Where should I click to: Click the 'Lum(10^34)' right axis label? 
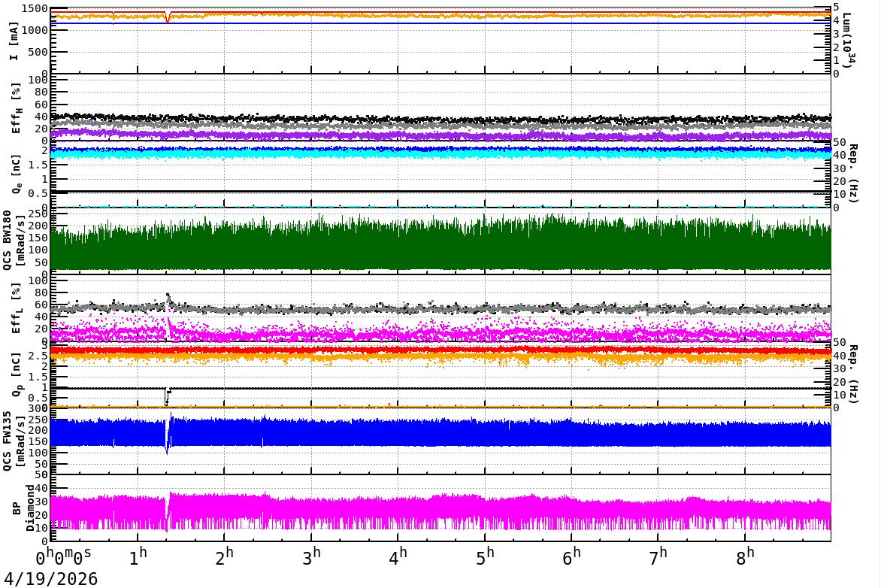point(847,41)
